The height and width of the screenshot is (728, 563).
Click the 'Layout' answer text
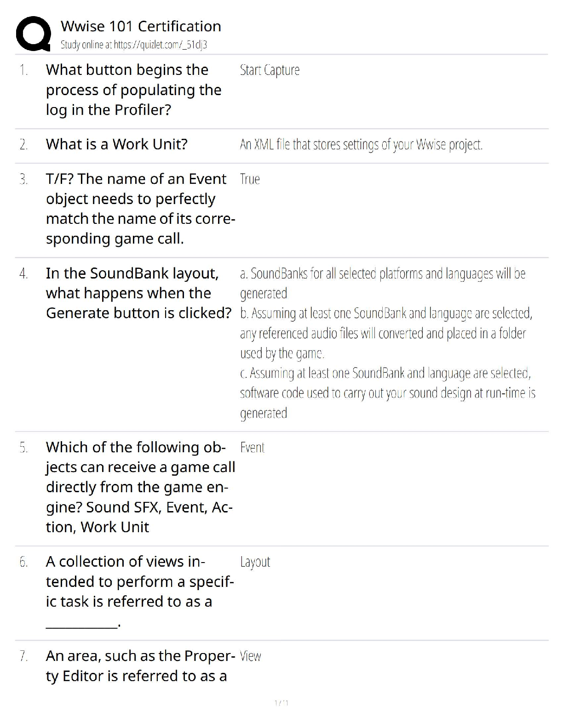coord(255,562)
